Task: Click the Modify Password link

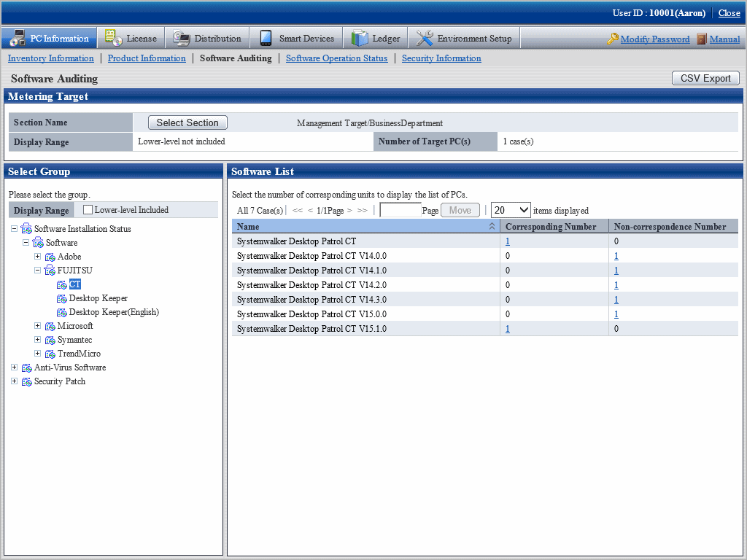Action: [x=655, y=39]
